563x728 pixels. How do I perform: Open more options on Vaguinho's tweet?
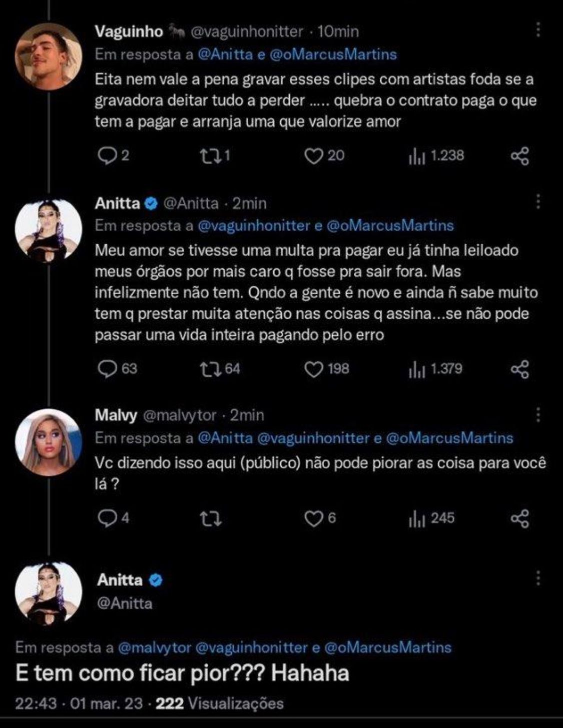pos(538,30)
